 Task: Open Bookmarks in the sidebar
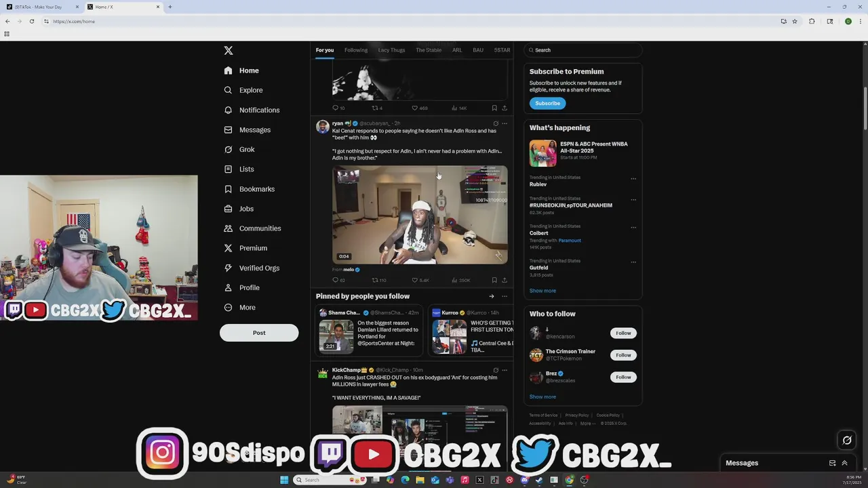249,189
